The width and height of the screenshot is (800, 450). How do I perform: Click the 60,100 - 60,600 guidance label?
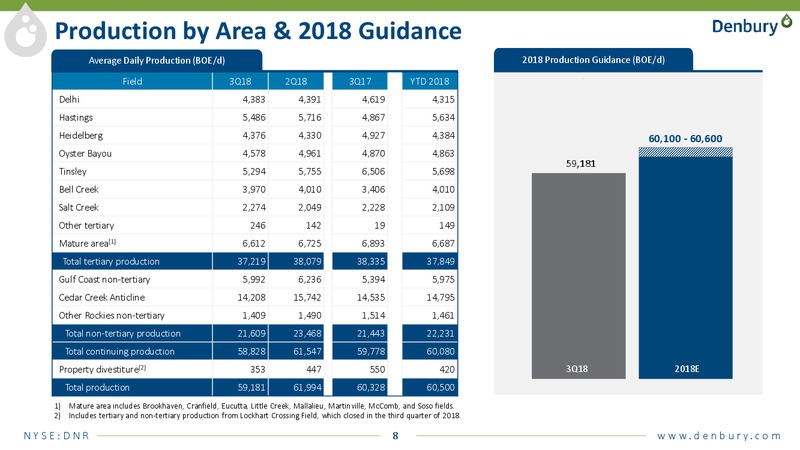click(x=685, y=139)
